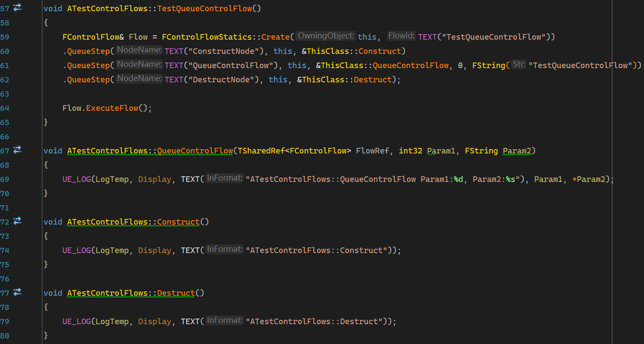Click the Create method after FControlFlowStatics
644x344 pixels.
[276, 37]
